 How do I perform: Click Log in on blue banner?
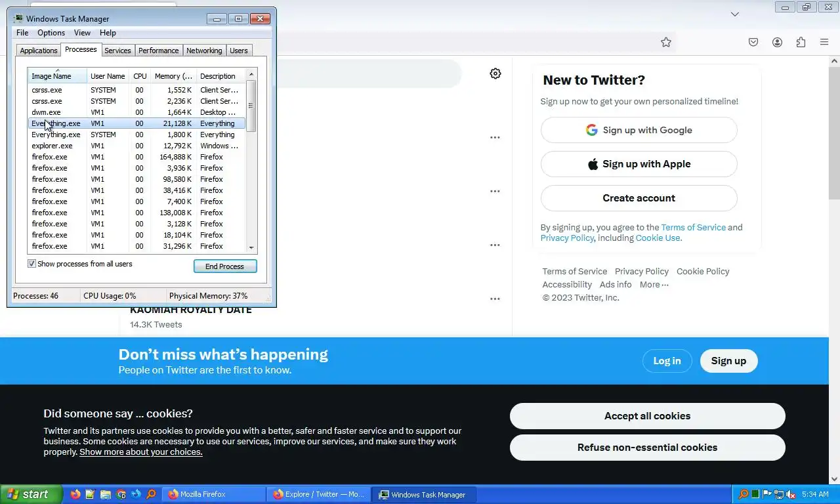click(667, 361)
